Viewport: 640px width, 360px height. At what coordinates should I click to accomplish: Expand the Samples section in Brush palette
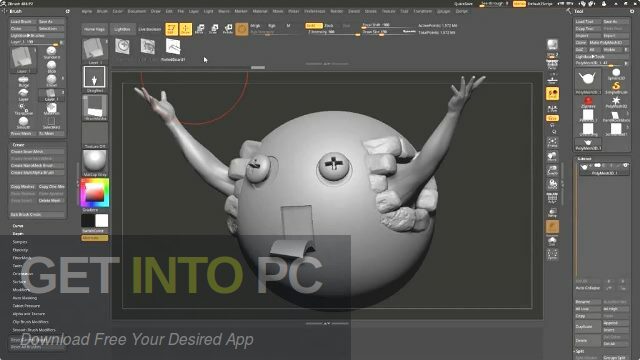(20, 242)
